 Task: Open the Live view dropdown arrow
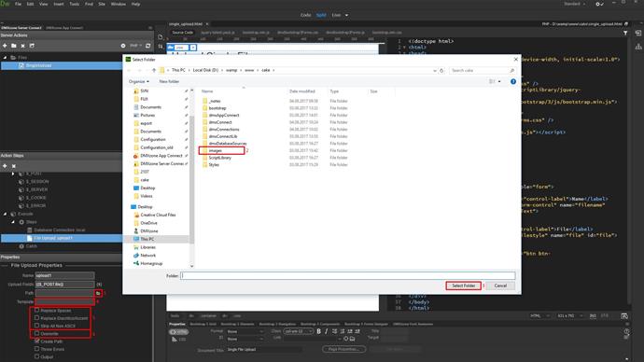point(346,15)
